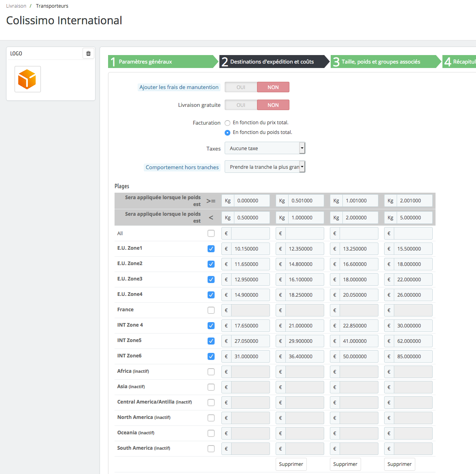Screen dimensions: 476x474
Task: Open the Taxes dropdown
Action: [x=265, y=148]
